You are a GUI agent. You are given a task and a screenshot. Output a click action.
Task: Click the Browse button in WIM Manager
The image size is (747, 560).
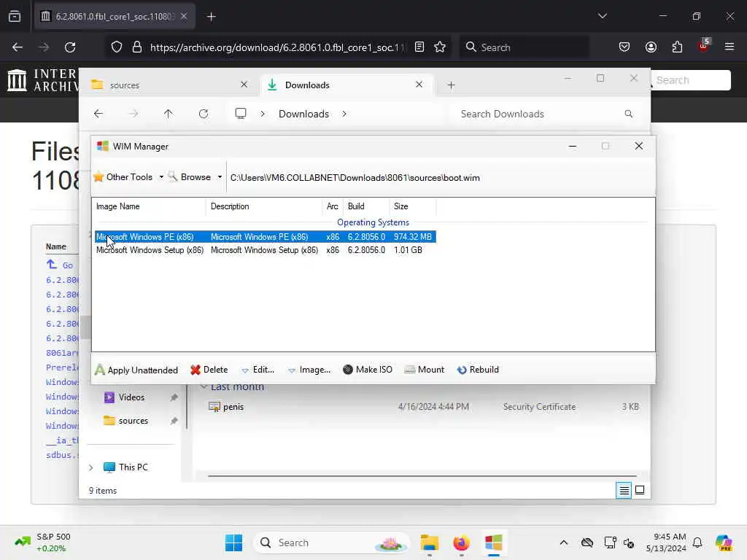coord(190,177)
